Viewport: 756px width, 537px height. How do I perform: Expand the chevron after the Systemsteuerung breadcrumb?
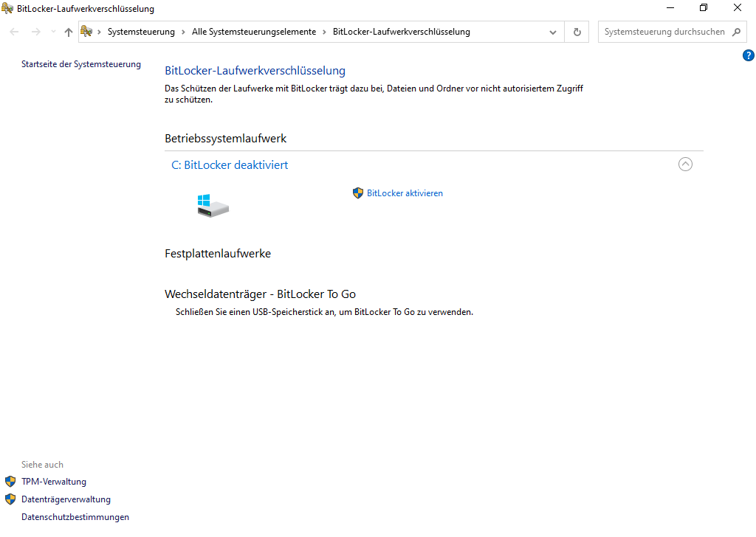[x=184, y=32]
